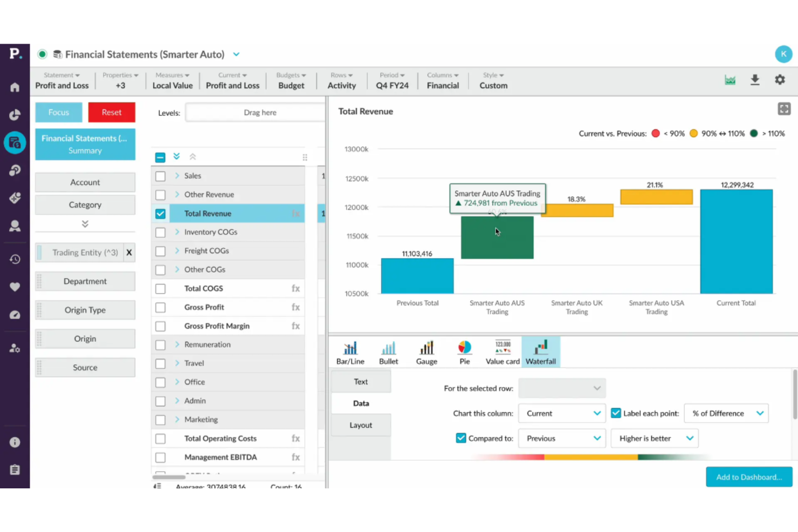Image resolution: width=798 pixels, height=532 pixels.
Task: Check the Other Revenue row checkbox
Action: 160,195
